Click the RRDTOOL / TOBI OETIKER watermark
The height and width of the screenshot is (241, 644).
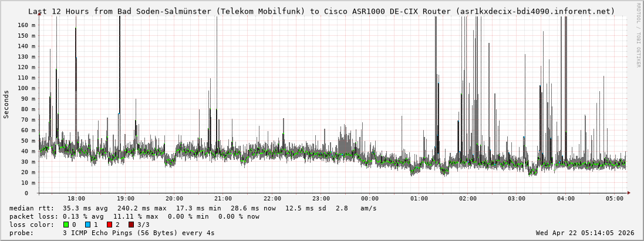tap(638, 35)
